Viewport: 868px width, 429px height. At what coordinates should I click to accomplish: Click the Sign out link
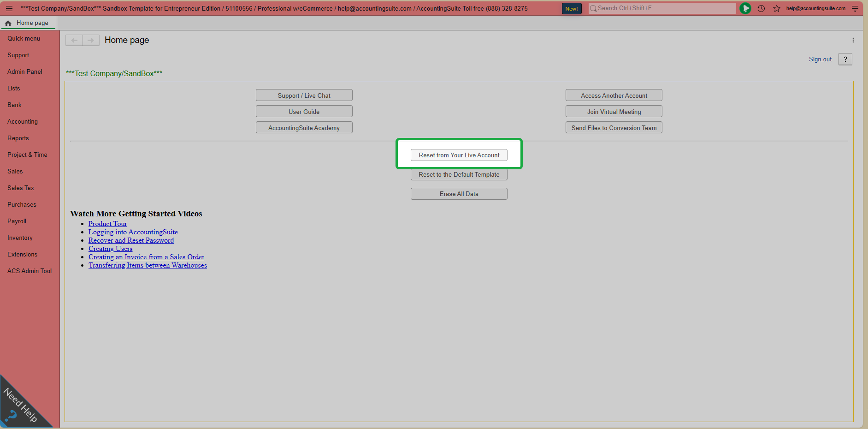pyautogui.click(x=820, y=59)
